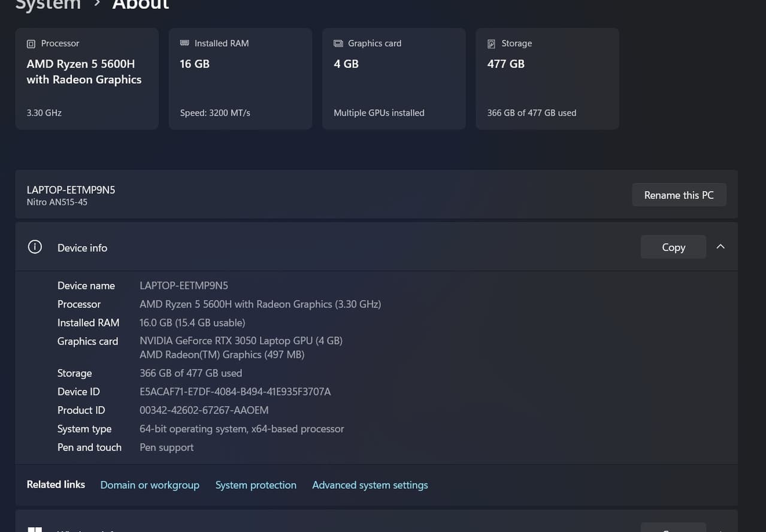Click the Device info circle icon
Screen dimensions: 766x532
coord(35,247)
